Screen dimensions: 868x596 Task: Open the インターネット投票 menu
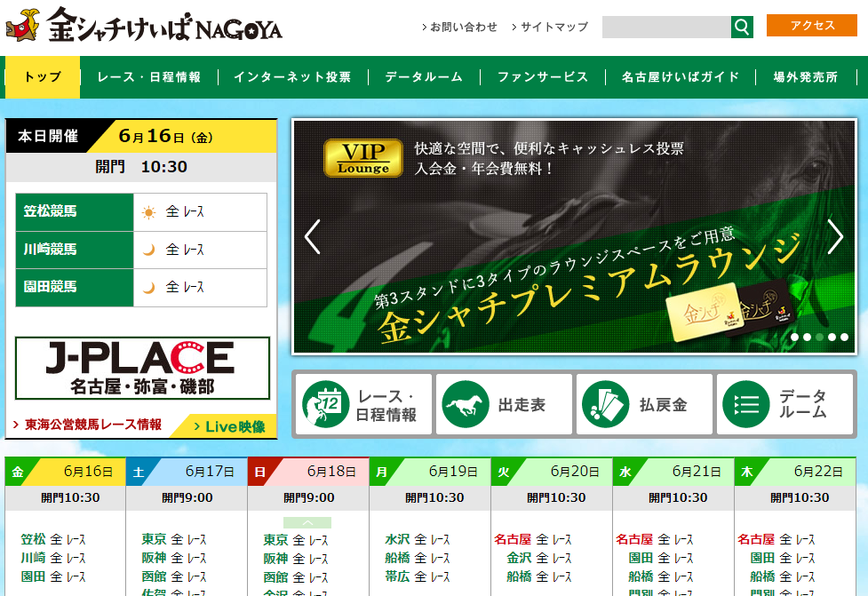(x=292, y=77)
